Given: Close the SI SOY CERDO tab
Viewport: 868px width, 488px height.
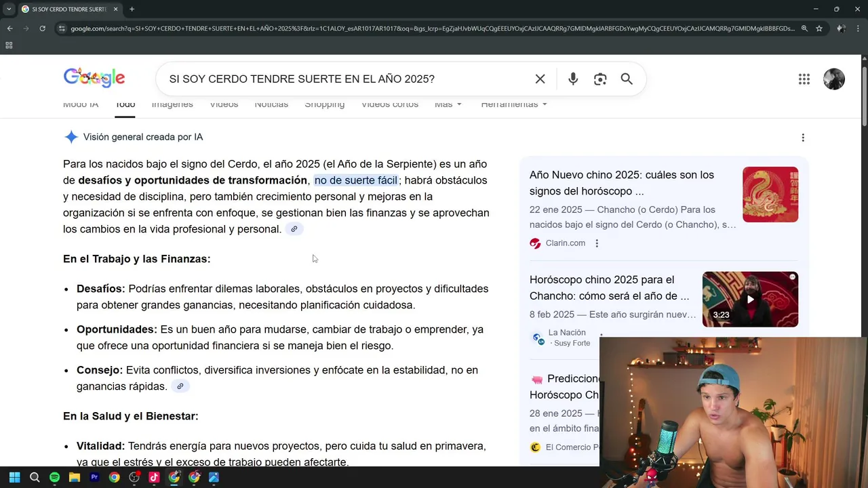Looking at the screenshot, I should click(x=115, y=9).
